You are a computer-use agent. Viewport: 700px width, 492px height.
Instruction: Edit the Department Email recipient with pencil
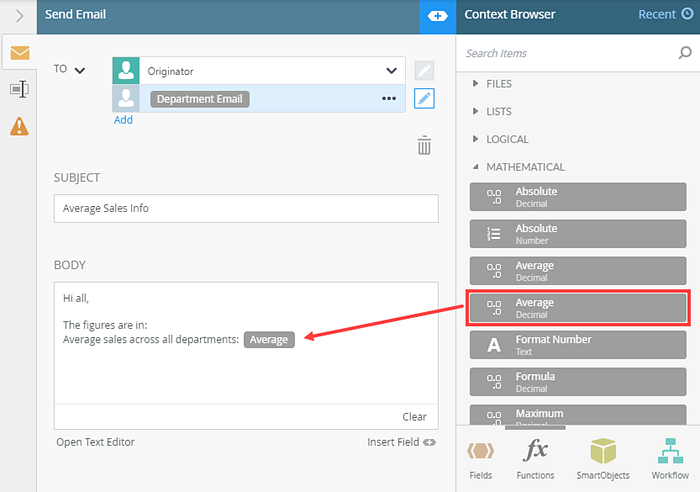click(x=424, y=99)
